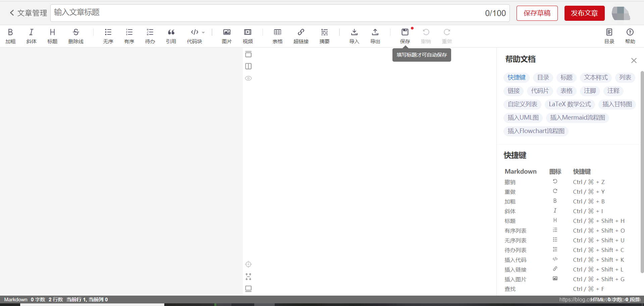Screen dimensions: 644x306
Task: Click the 待办列表 shortcut row
Action: point(565,250)
